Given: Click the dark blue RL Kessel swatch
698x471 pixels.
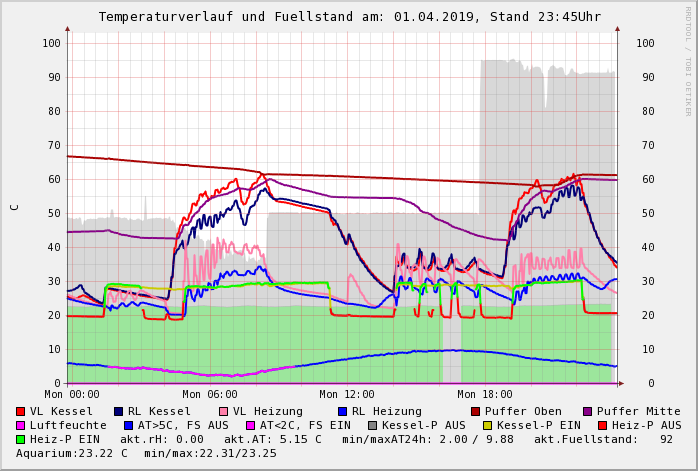Looking at the screenshot, I should pyautogui.click(x=119, y=411).
